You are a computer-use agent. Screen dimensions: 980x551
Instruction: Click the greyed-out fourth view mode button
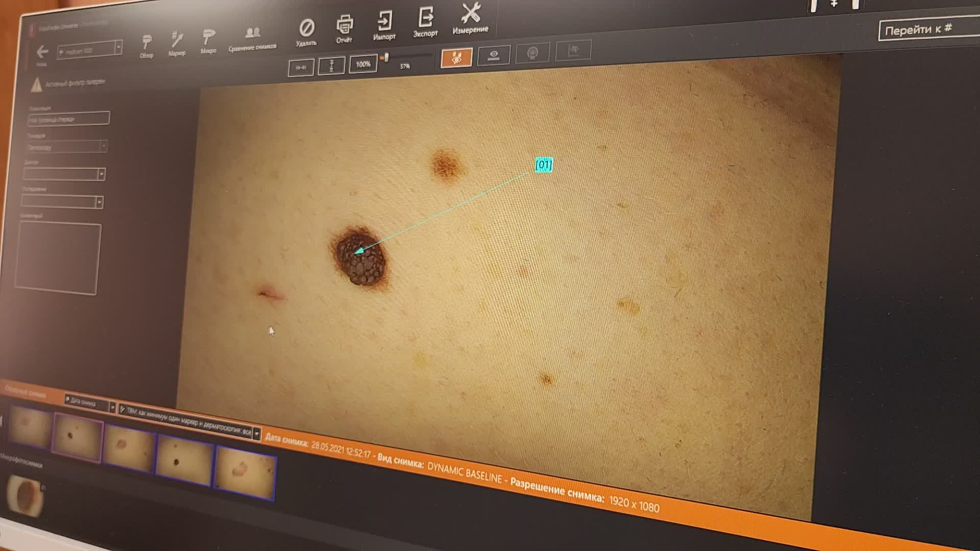(573, 50)
